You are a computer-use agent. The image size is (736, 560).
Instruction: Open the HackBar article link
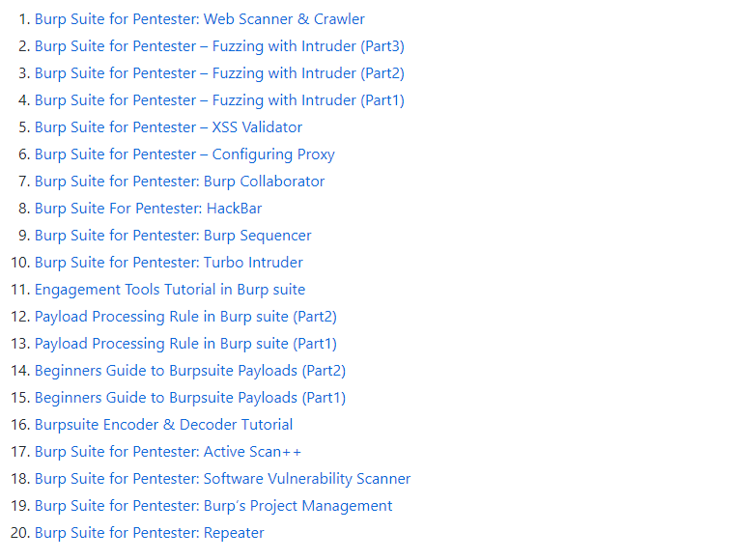point(149,209)
